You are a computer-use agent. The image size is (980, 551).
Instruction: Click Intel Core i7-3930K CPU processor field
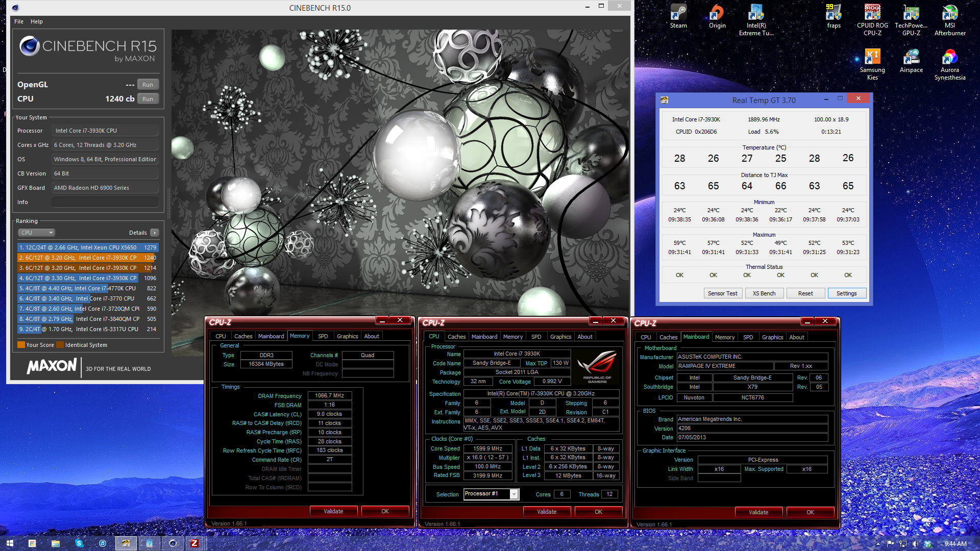pos(105,131)
